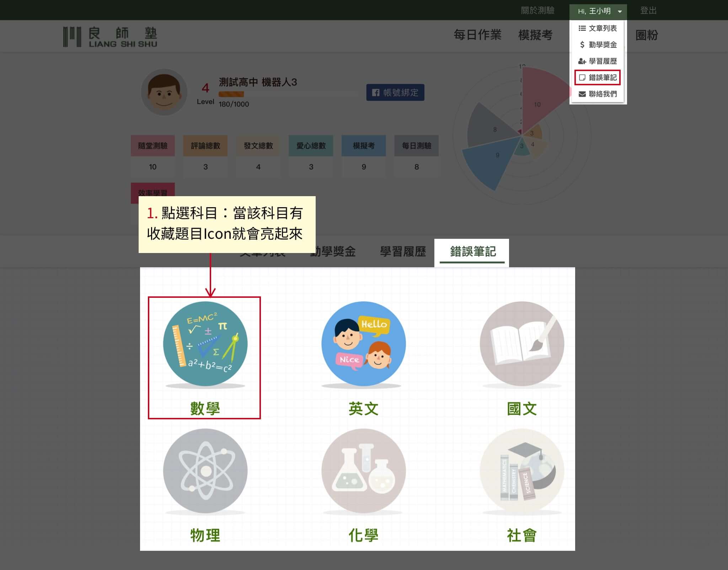Click the 良師塾 logo
This screenshot has height=570, width=728.
click(110, 37)
